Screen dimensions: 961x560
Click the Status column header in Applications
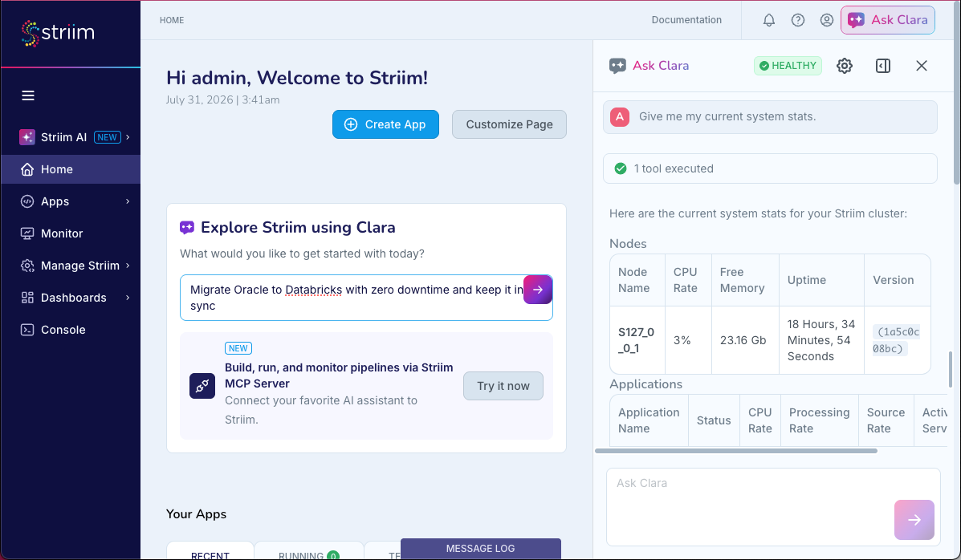[x=714, y=420]
